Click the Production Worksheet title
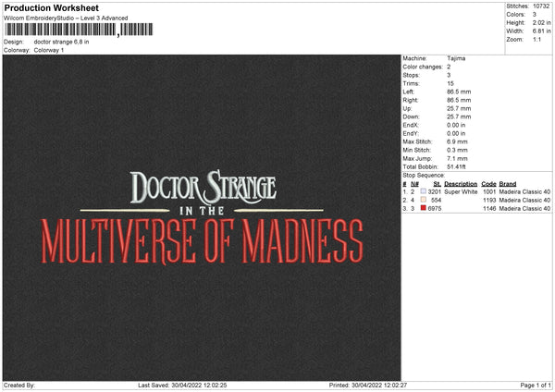Image resolution: width=555 pixels, height=392 pixels. tap(51, 7)
